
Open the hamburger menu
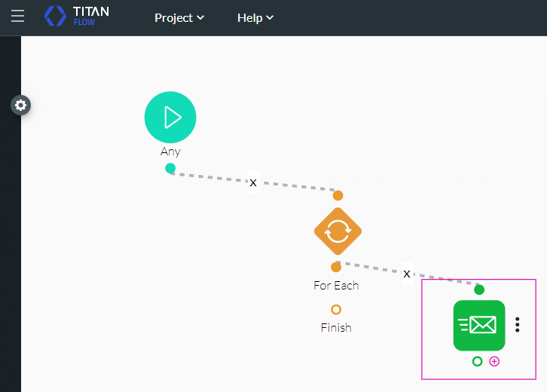[17, 17]
